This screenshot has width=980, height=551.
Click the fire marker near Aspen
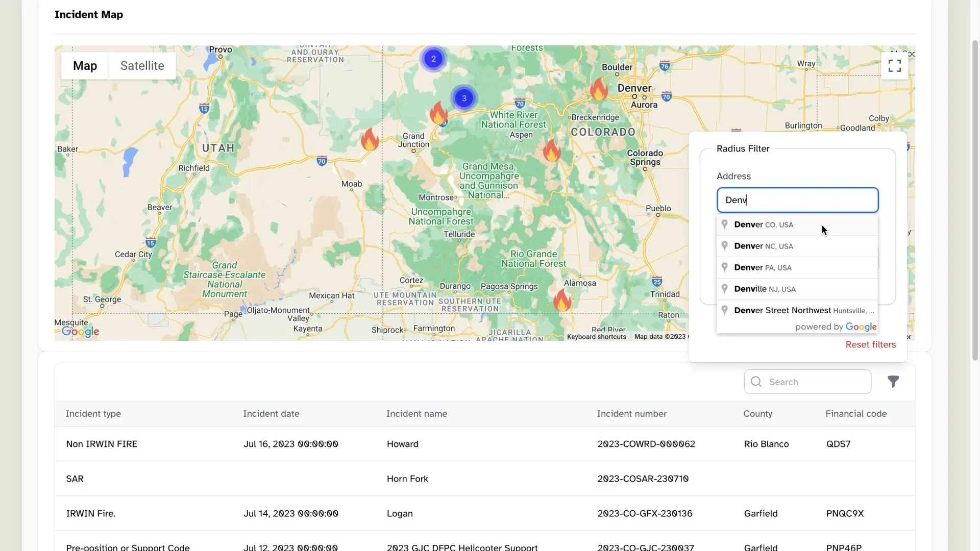(x=553, y=152)
